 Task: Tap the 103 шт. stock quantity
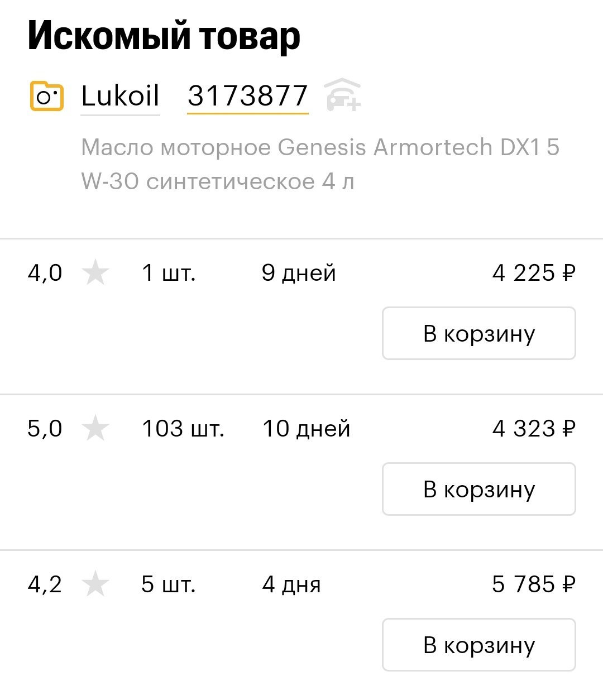pyautogui.click(x=183, y=429)
